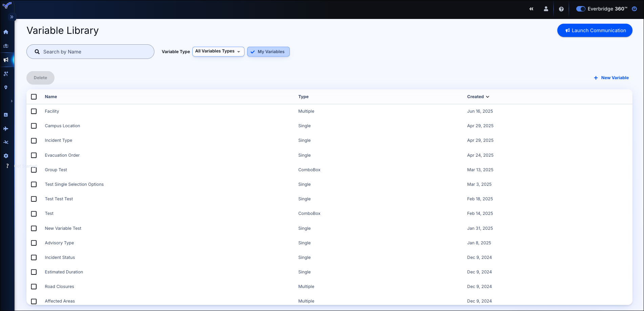Check the Evacuation Order row checkbox

tap(34, 155)
